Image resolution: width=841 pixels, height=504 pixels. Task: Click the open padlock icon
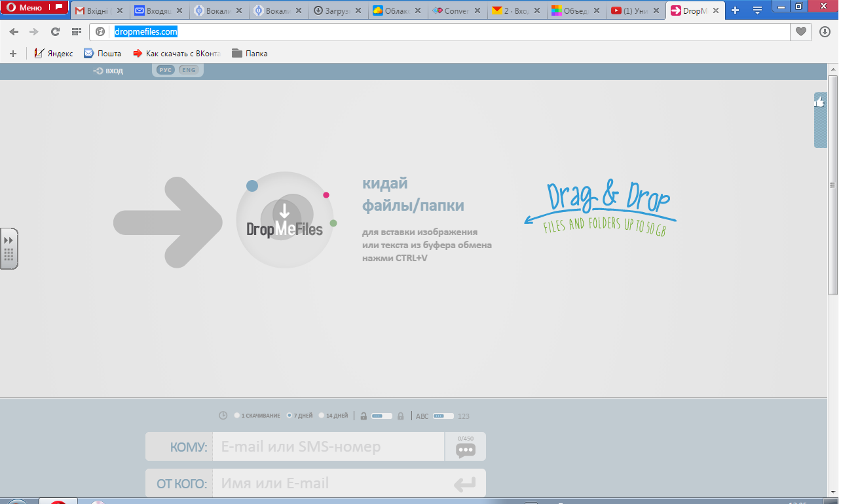pos(364,416)
